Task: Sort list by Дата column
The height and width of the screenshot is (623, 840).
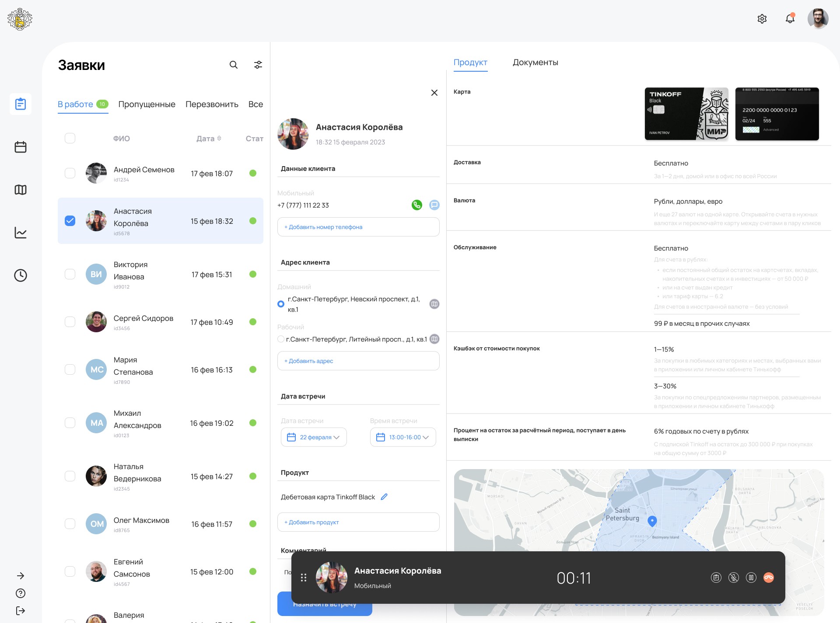Action: tap(209, 139)
